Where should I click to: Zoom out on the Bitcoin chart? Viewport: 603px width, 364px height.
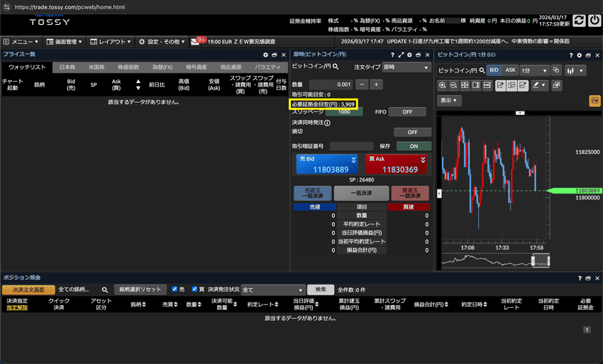pos(453,85)
